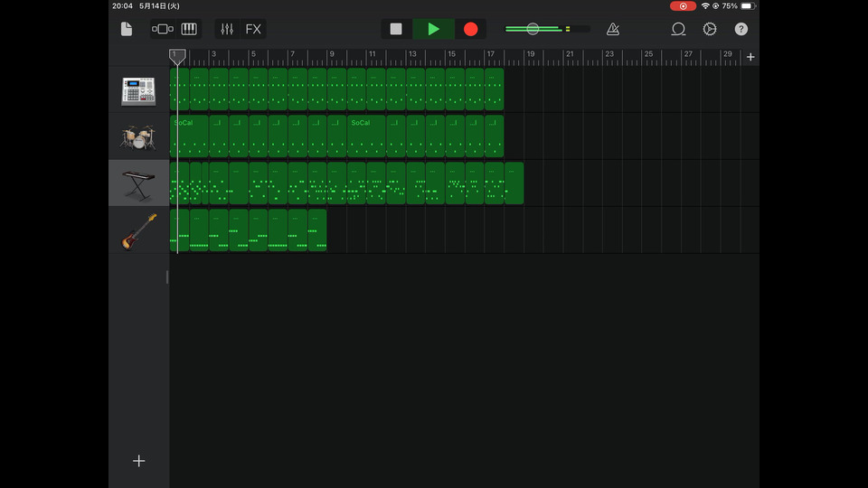Start playback with the green play button

click(x=433, y=29)
